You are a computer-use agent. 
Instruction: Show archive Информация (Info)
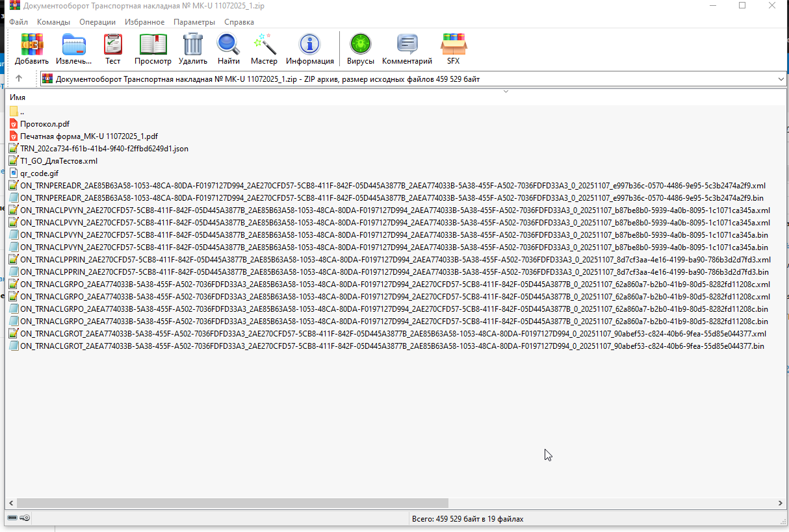pos(309,44)
